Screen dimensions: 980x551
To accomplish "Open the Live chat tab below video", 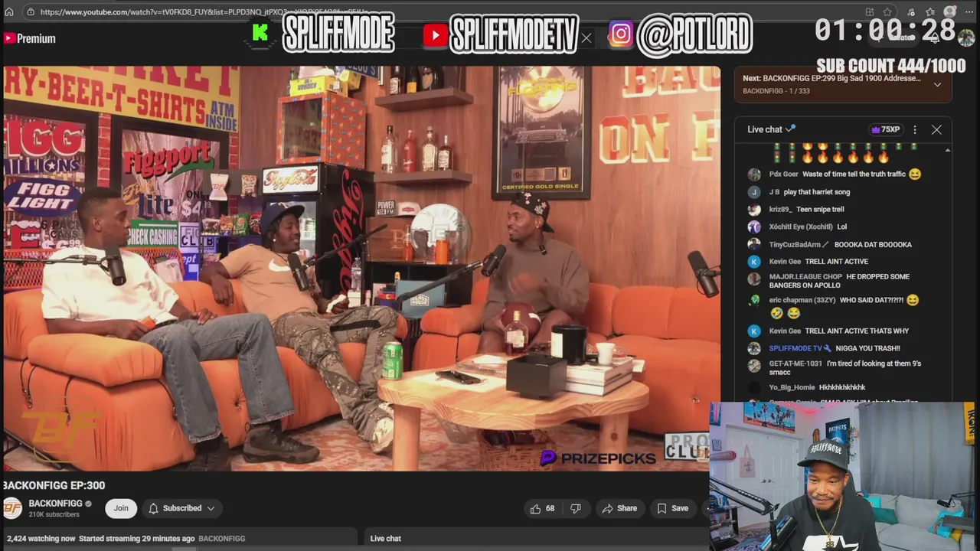I will coord(386,538).
